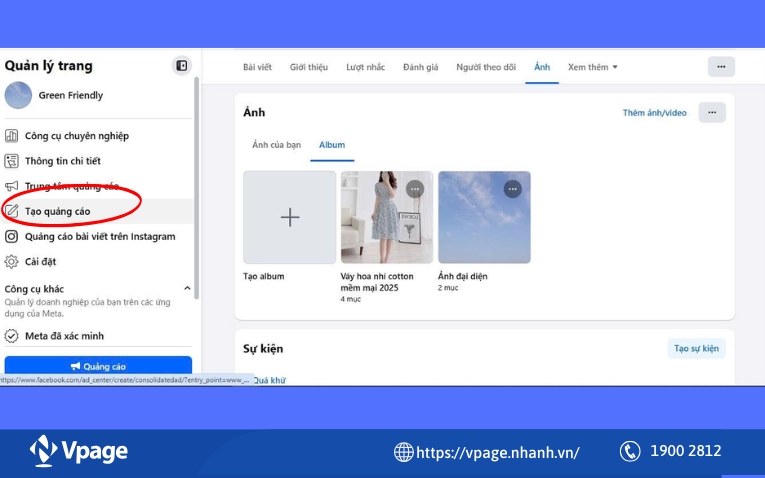Viewport: 765px width, 478px height.
Task: Click Meta đã xác minh label
Action: pyautogui.click(x=64, y=336)
